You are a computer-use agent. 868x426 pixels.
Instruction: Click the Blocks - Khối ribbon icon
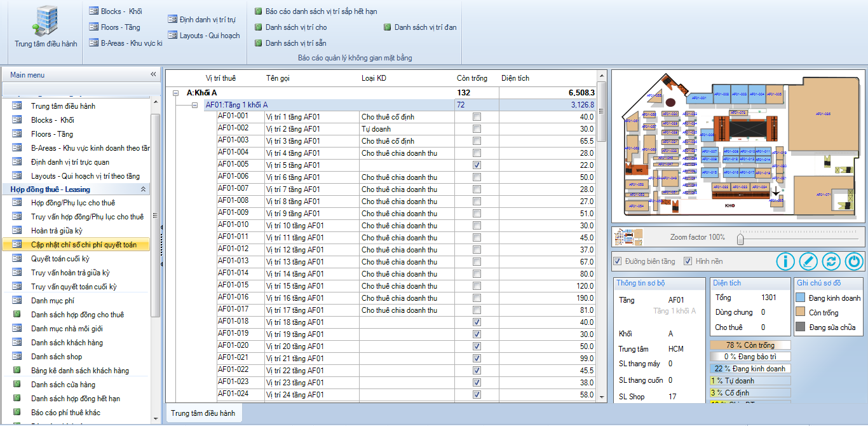(116, 11)
